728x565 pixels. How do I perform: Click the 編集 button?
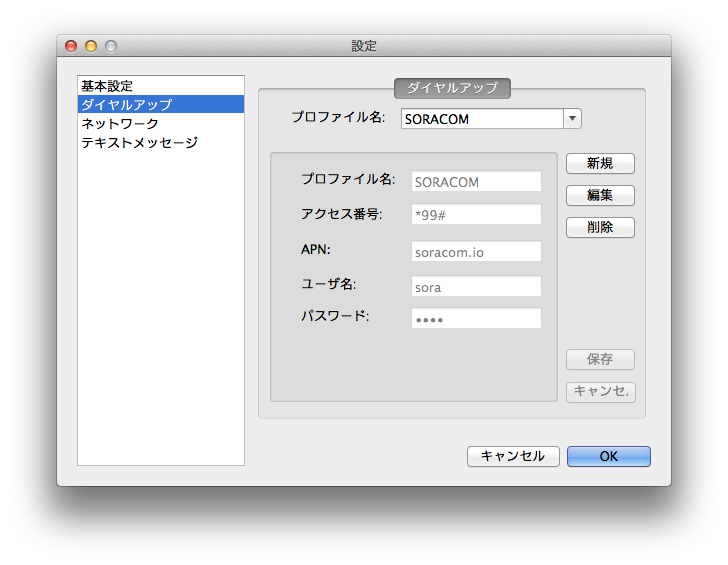tap(600, 195)
